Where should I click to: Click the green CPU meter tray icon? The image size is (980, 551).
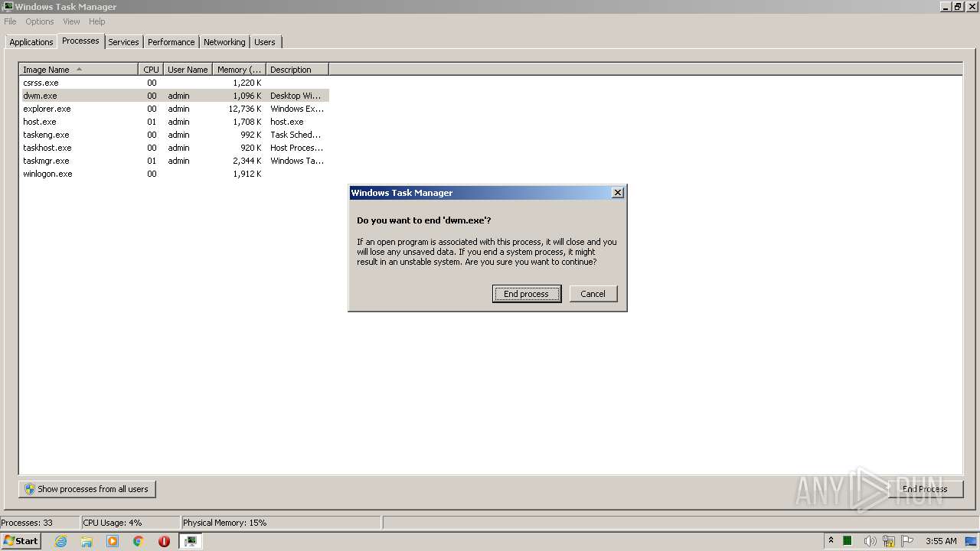pyautogui.click(x=848, y=541)
